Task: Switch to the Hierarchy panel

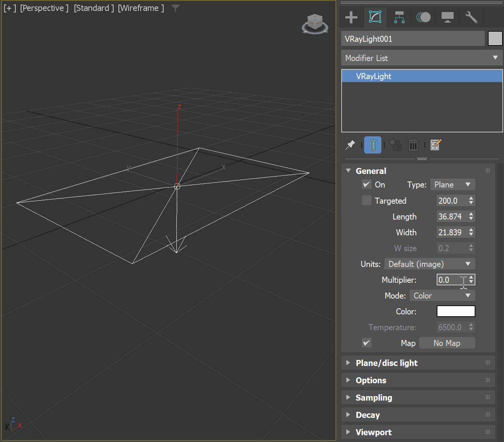Action: [x=399, y=17]
